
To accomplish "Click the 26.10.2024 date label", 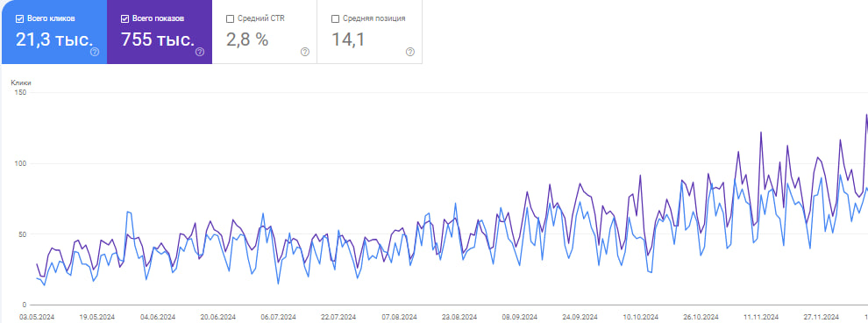I will [701, 318].
